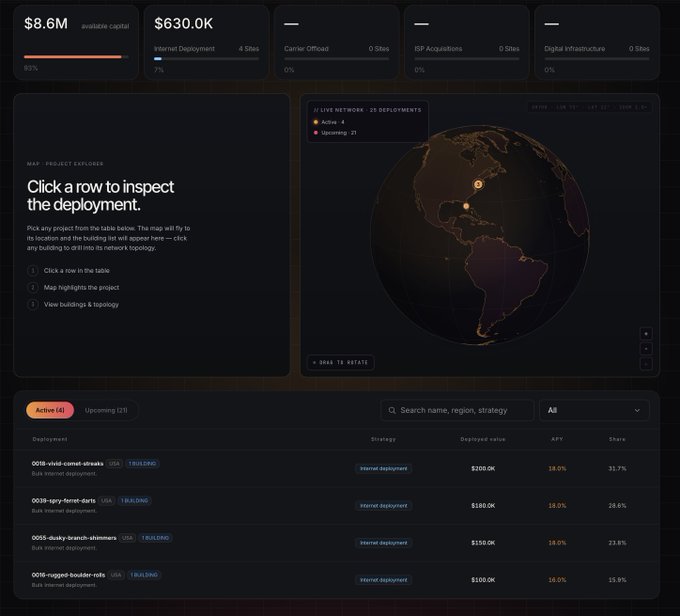
Task: Sort by the APY column header
Action: point(557,439)
